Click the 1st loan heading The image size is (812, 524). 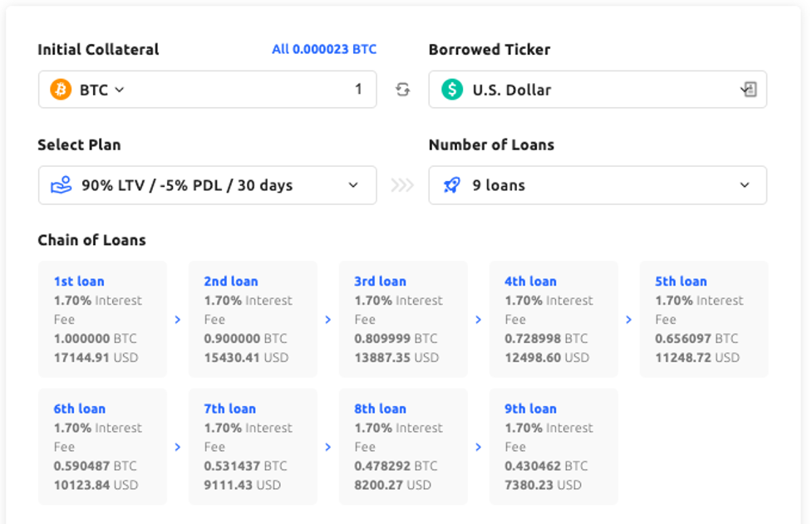tap(79, 282)
